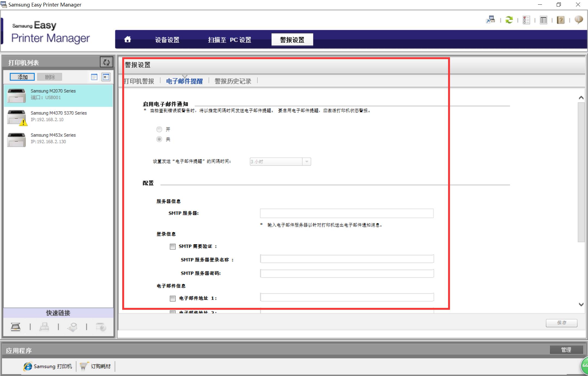Select the 关 radio button
The height and width of the screenshot is (376, 588).
tap(159, 139)
